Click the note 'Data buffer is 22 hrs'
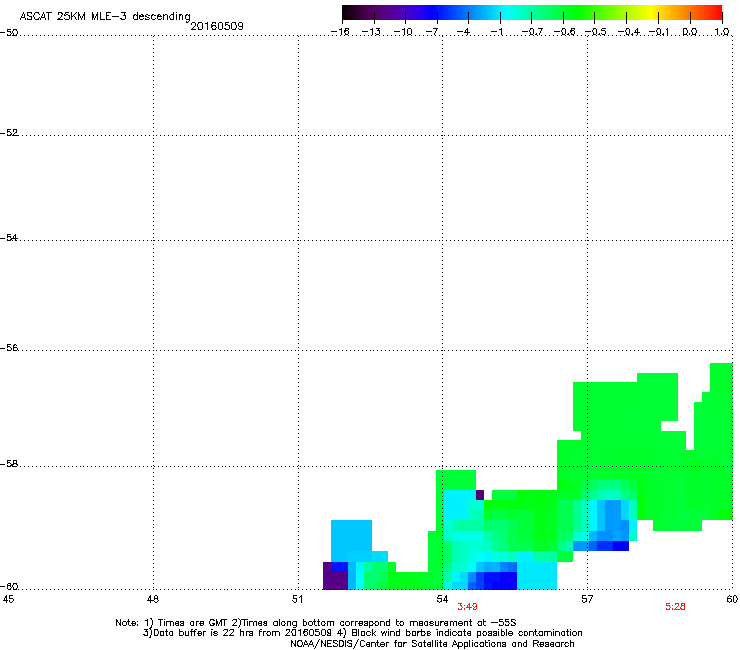The image size is (740, 650). [204, 633]
